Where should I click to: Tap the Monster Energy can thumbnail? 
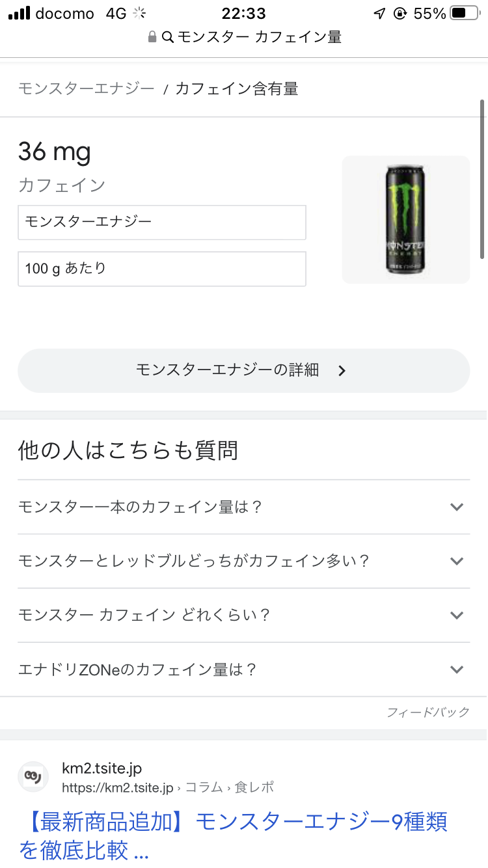(x=405, y=219)
